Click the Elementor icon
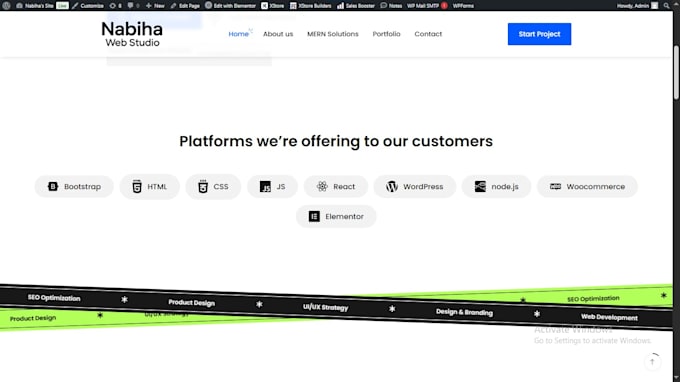The width and height of the screenshot is (680, 382). 314,216
